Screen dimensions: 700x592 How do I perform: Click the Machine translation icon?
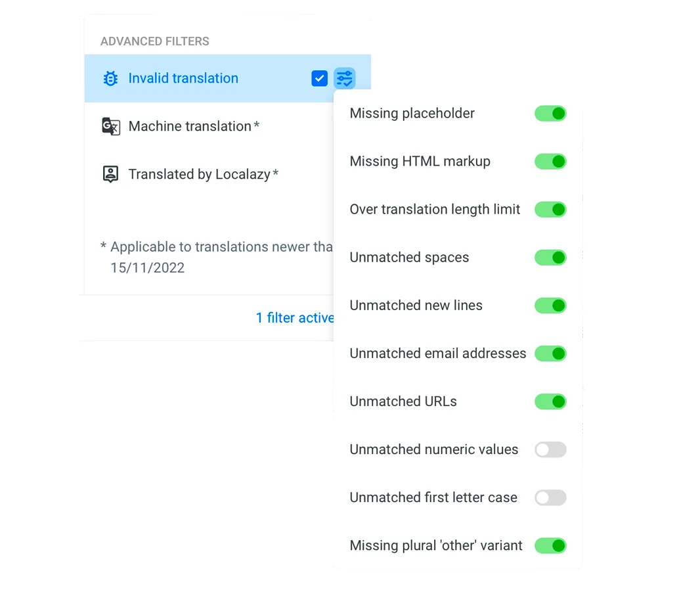[x=110, y=126]
